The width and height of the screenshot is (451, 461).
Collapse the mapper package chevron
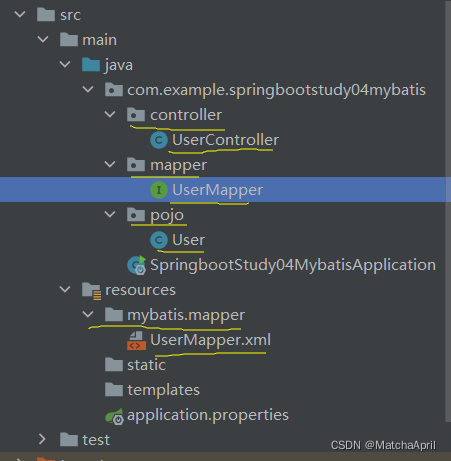(110, 164)
